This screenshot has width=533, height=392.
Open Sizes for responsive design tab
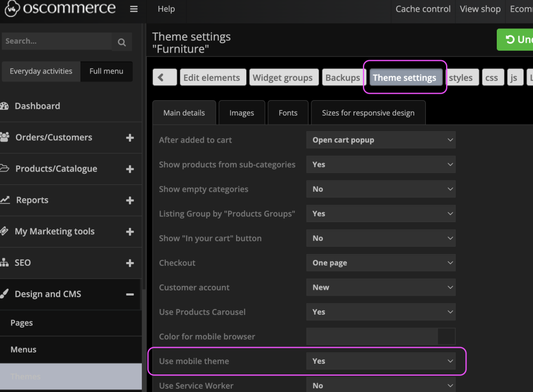[368, 113]
